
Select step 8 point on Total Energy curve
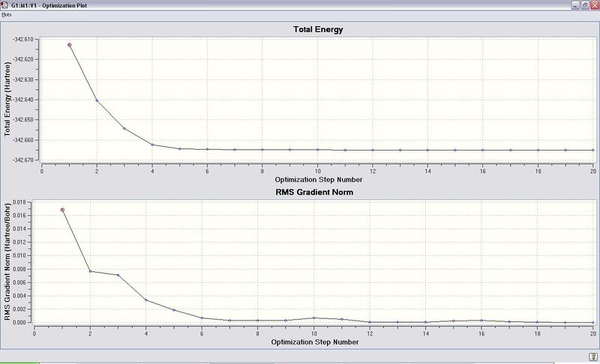[x=262, y=150]
